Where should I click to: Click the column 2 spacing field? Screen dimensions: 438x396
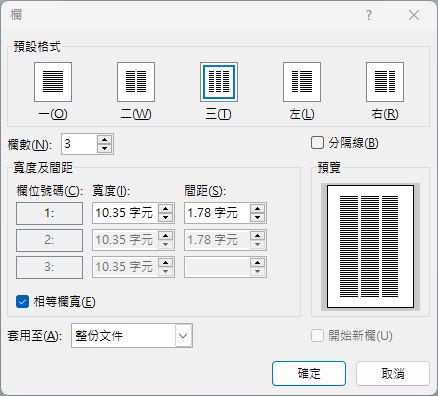pyautogui.click(x=217, y=240)
